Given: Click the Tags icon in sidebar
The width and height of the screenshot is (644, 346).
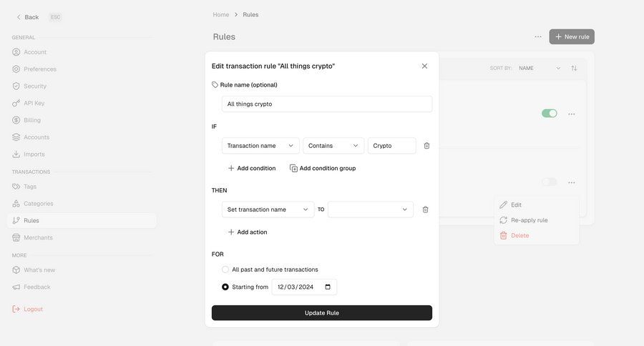Looking at the screenshot, I should (16, 187).
